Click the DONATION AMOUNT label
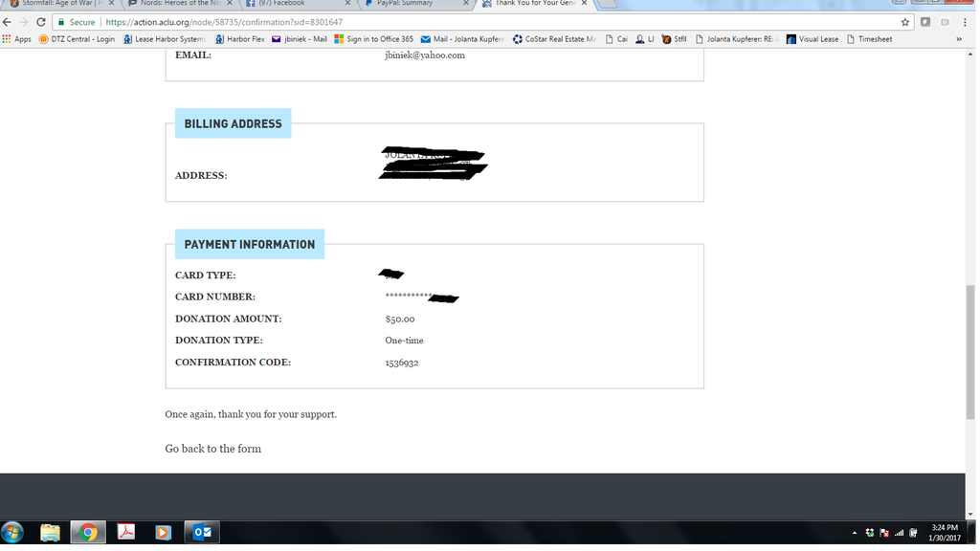This screenshot has height=551, width=980. click(229, 319)
